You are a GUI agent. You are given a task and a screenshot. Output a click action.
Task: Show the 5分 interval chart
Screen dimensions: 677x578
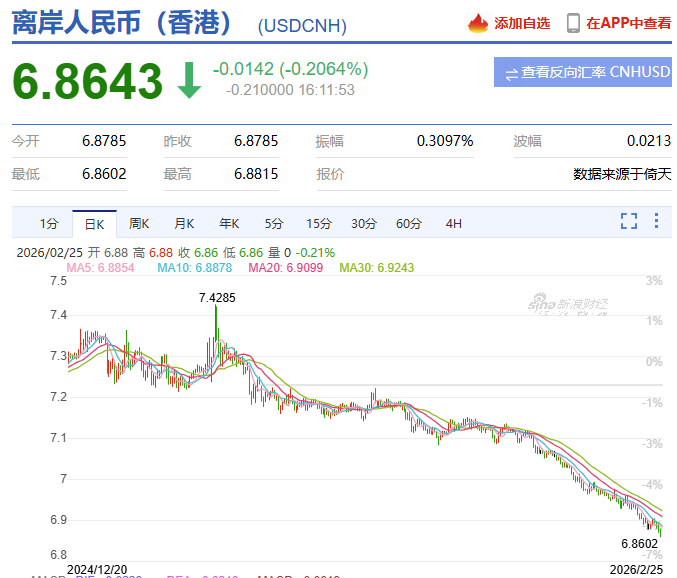click(x=274, y=223)
